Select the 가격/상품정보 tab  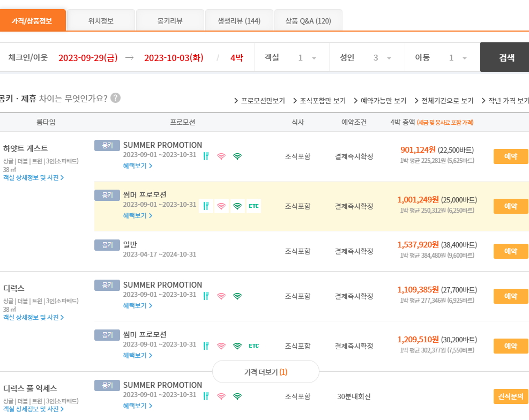[x=32, y=20]
